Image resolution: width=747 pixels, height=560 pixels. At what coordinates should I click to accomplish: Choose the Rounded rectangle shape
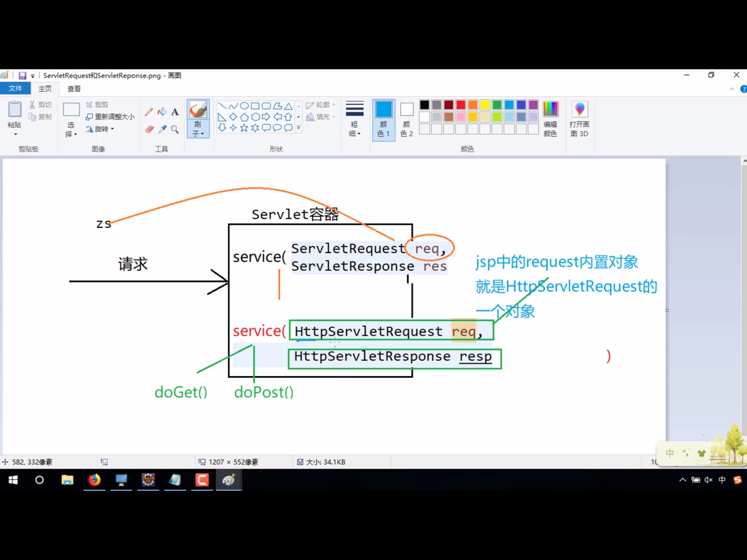pyautogui.click(x=267, y=106)
